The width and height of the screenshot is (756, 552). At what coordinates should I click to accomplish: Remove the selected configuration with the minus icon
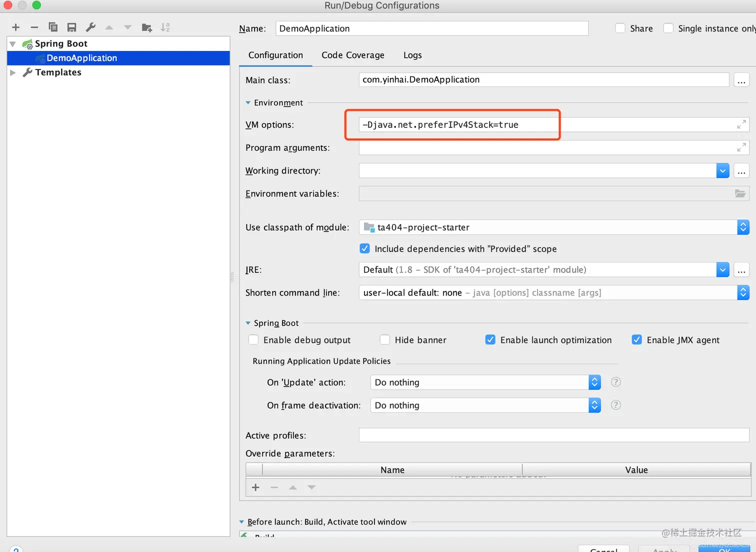point(34,27)
